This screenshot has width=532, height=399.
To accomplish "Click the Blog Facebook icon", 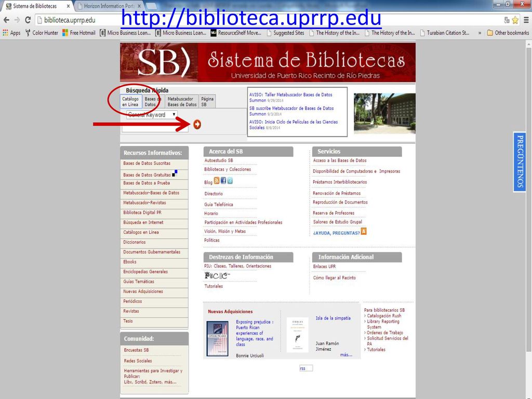I will [x=223, y=180].
